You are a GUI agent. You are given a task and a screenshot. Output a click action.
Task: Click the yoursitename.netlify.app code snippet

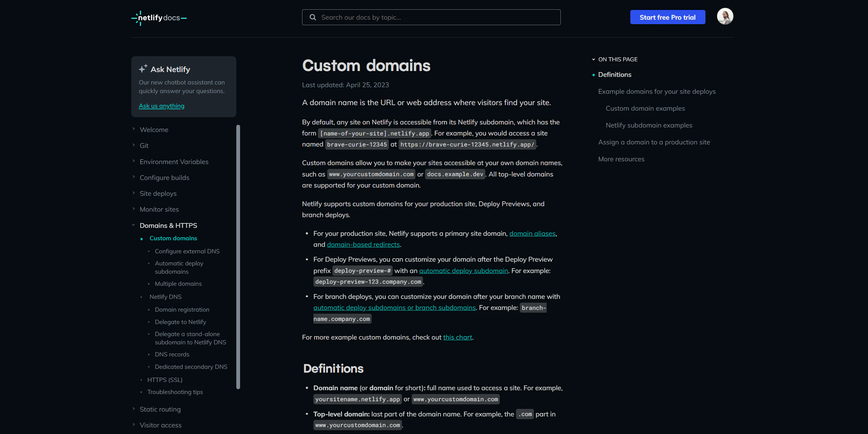pyautogui.click(x=358, y=399)
